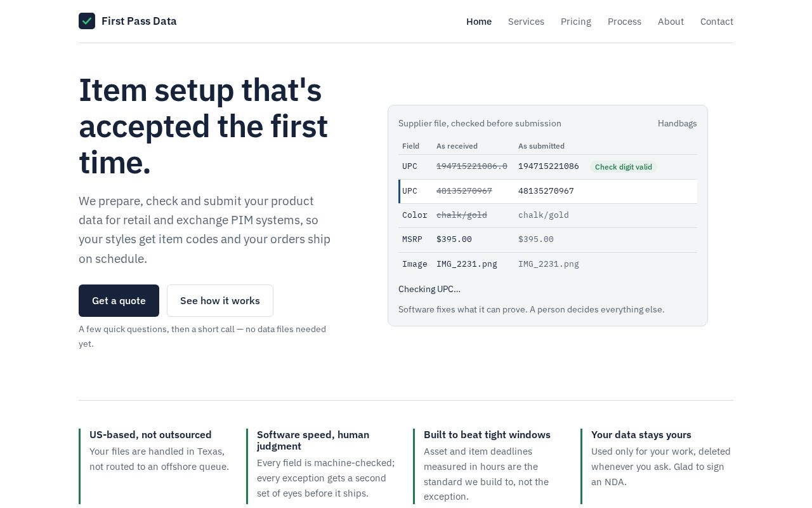Click the 'Your data stays yours' heading
Viewport: 812px width, 508px height.
[641, 435]
